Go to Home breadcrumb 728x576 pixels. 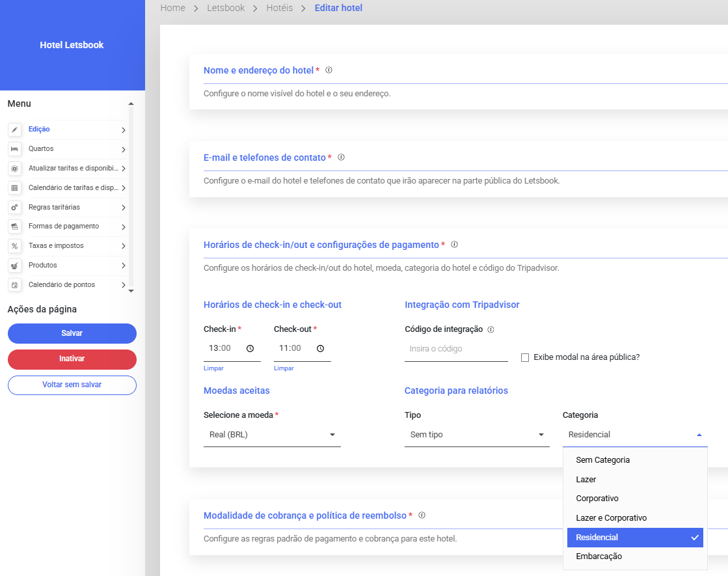(172, 8)
